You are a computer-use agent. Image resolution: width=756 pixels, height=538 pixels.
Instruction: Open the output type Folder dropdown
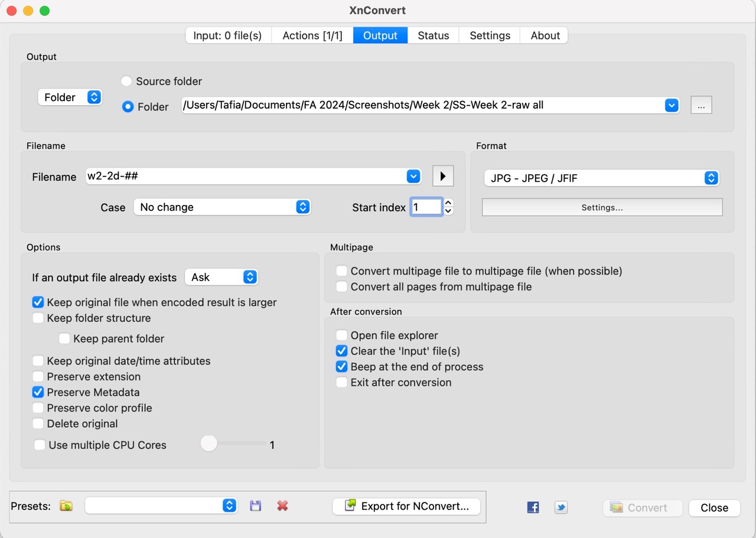pyautogui.click(x=70, y=97)
